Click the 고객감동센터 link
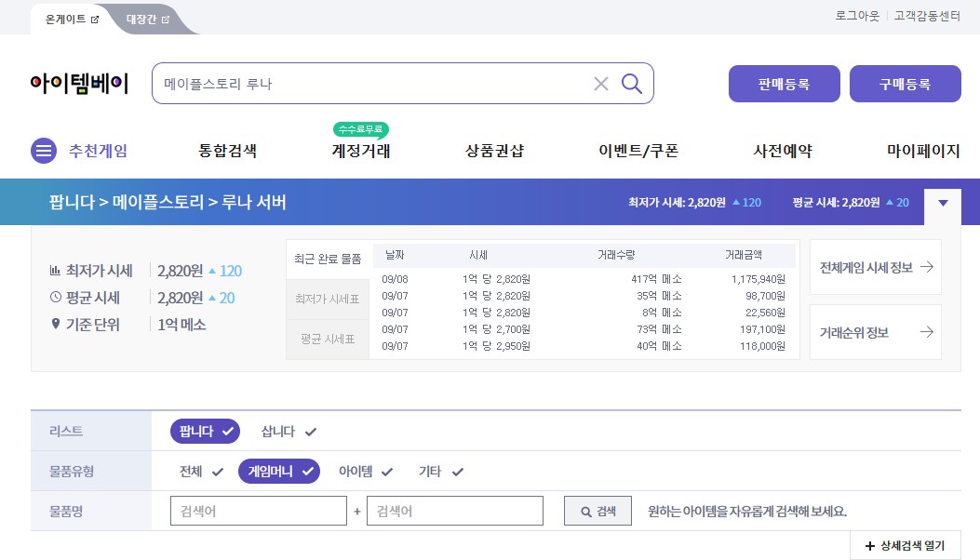 tap(927, 16)
